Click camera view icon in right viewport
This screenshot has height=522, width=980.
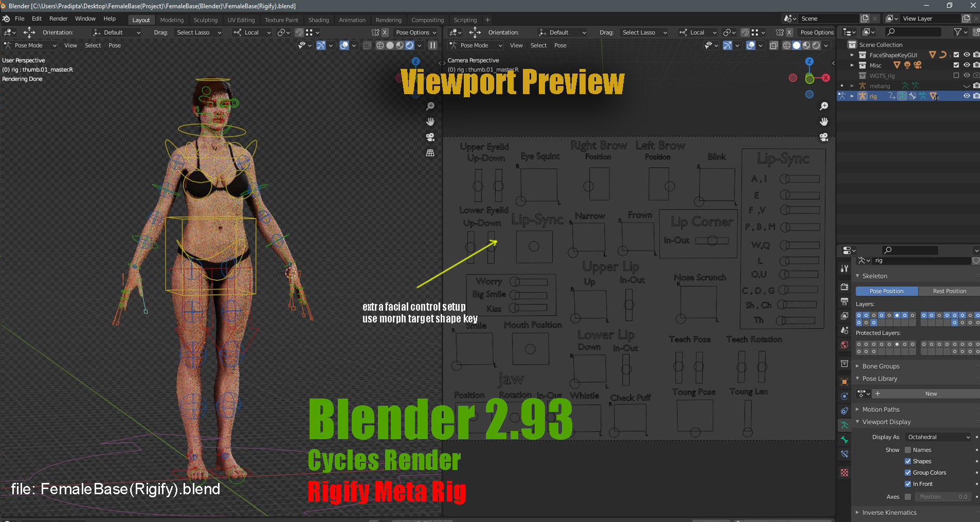[824, 137]
